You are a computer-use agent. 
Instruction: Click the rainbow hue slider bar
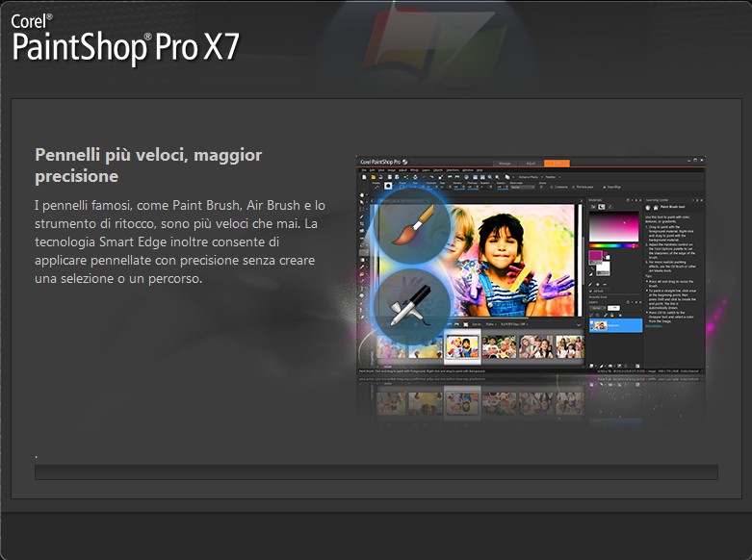(613, 245)
